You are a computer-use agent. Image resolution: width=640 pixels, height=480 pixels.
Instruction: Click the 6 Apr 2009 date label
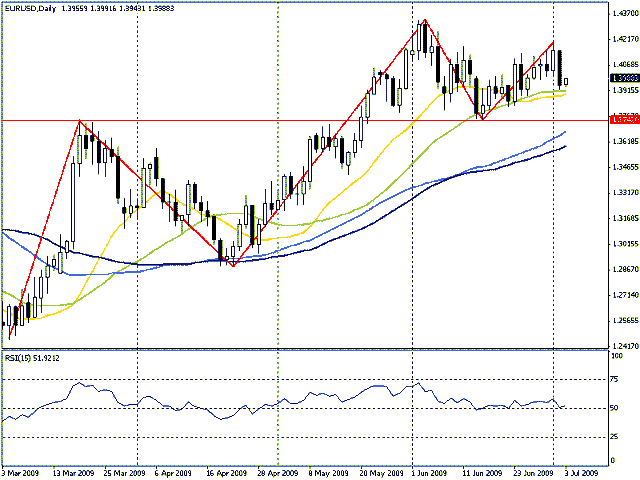pos(174,473)
